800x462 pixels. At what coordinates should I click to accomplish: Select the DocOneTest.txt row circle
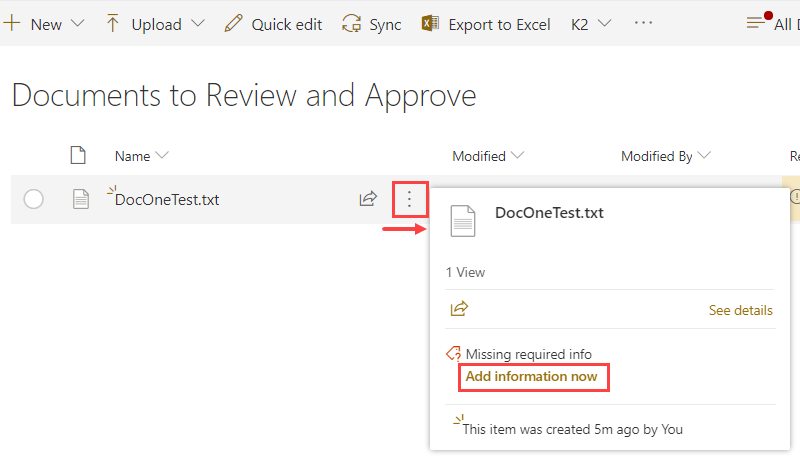point(34,199)
